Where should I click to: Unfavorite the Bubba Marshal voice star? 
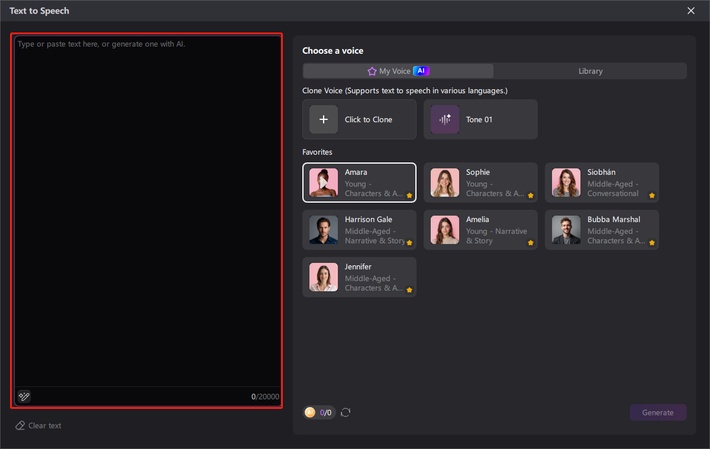point(652,243)
